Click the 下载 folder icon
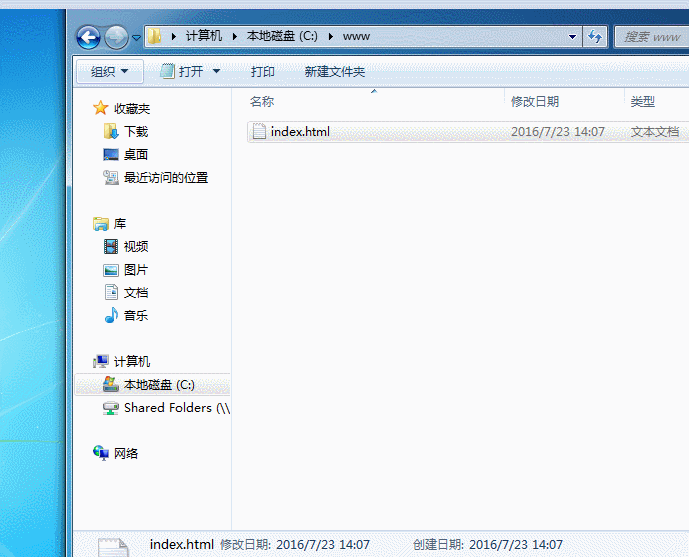 (111, 131)
